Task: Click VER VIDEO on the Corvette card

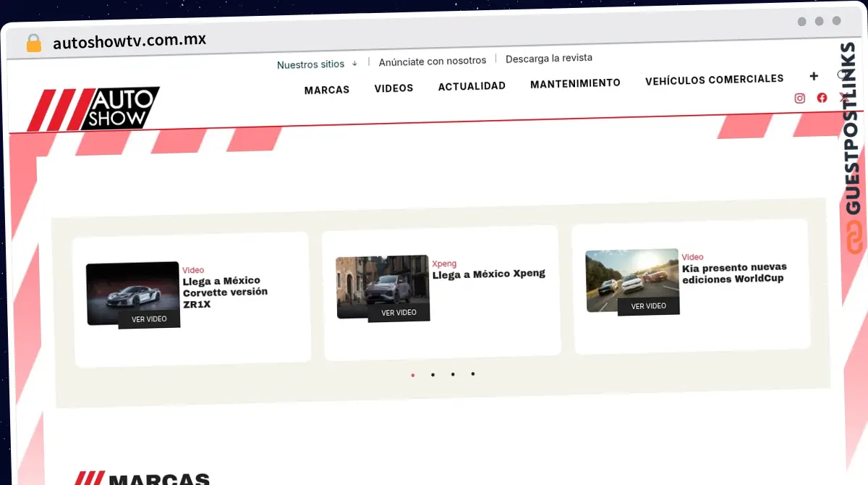Action: 149,319
